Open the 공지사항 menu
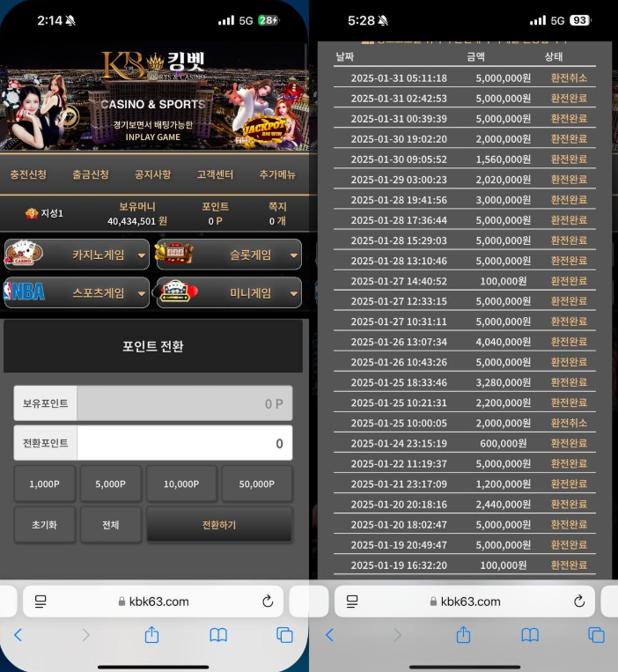The height and width of the screenshot is (672, 618). [x=153, y=174]
